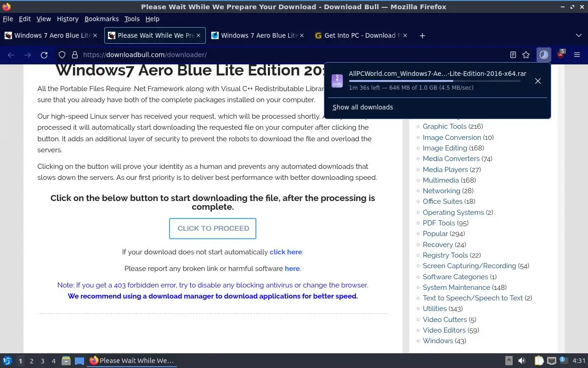Open the File menu

click(8, 19)
